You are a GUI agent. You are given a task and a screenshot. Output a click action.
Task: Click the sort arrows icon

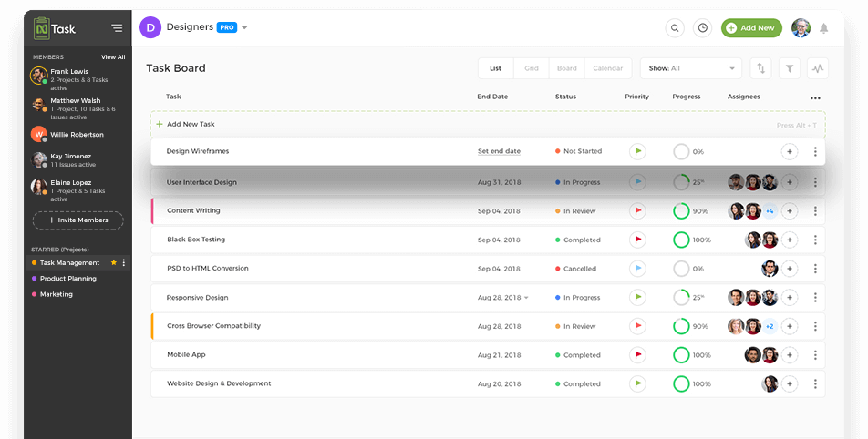(759, 68)
